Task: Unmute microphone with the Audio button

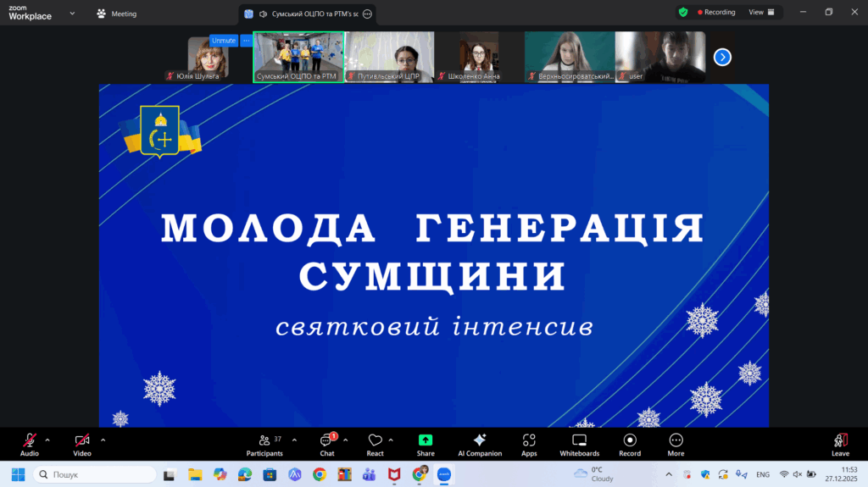Action: point(30,444)
